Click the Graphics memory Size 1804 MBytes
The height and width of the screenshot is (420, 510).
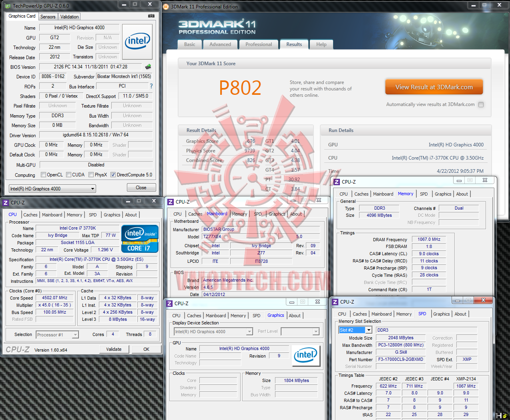296,380
